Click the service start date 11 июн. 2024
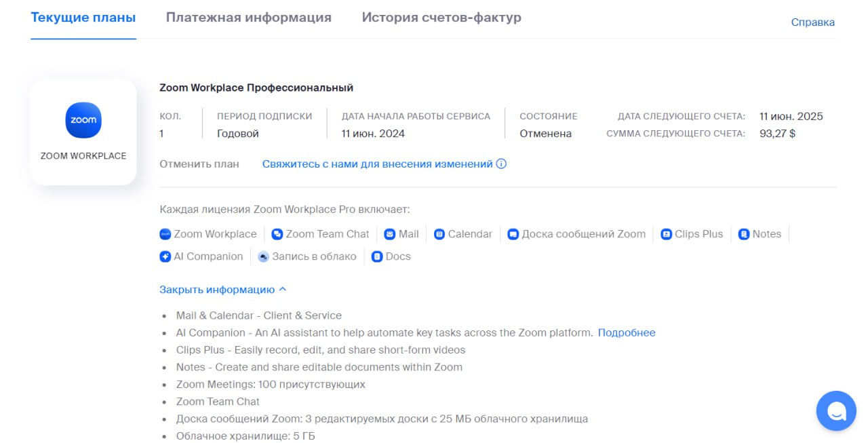 pos(373,134)
